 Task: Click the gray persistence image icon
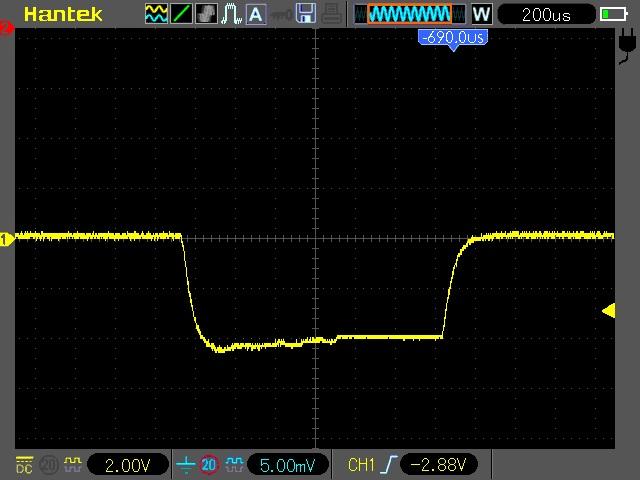[x=206, y=13]
